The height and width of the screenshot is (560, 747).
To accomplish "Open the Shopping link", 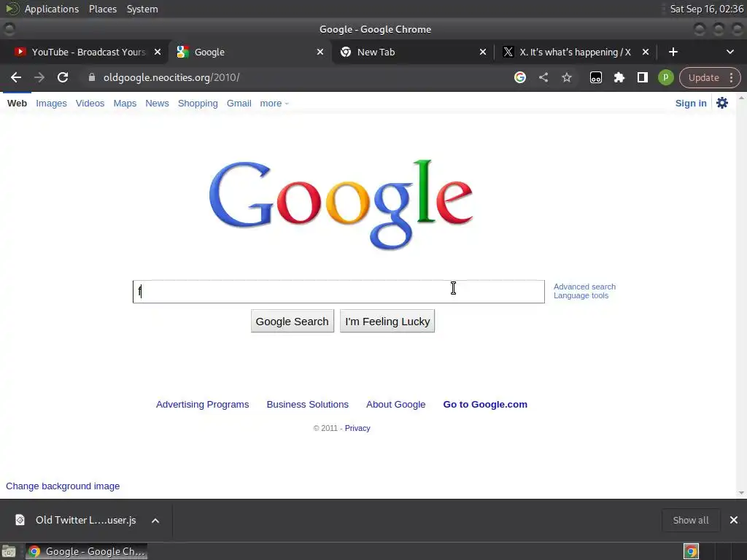I will click(198, 104).
